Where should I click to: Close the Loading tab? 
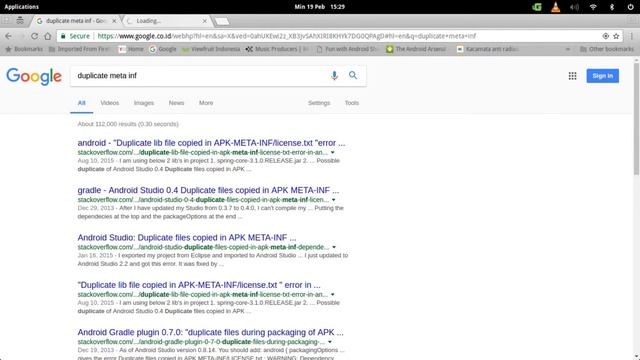[204, 20]
